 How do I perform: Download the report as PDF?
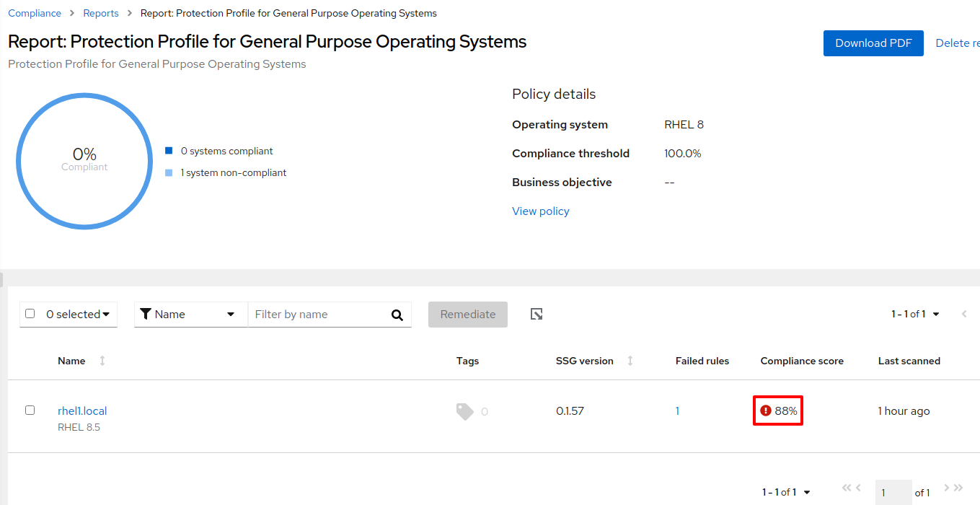tap(873, 43)
